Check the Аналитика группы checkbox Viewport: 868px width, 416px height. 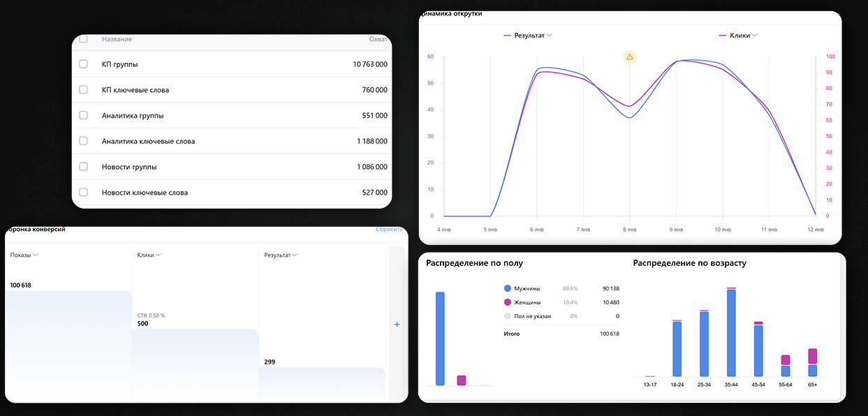tap(84, 115)
